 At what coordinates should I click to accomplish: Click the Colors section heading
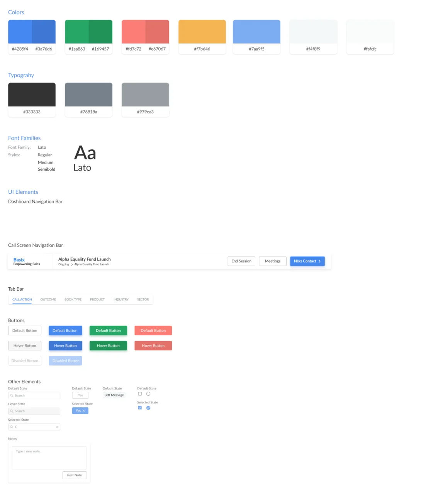pos(16,12)
